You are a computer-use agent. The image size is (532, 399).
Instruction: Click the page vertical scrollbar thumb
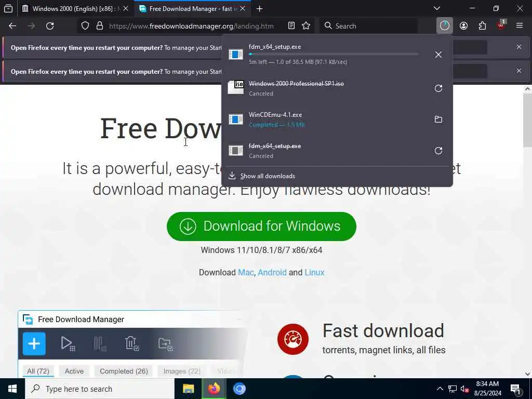pos(527,121)
